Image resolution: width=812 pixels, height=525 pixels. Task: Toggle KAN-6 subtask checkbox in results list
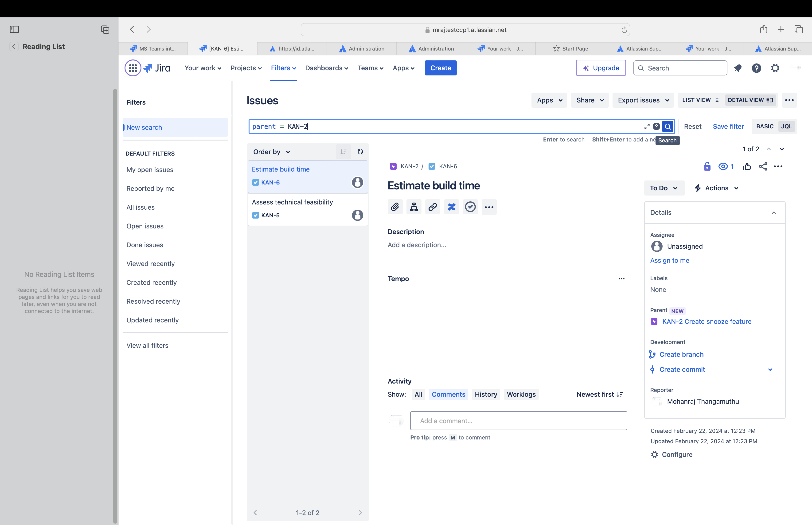[256, 182]
